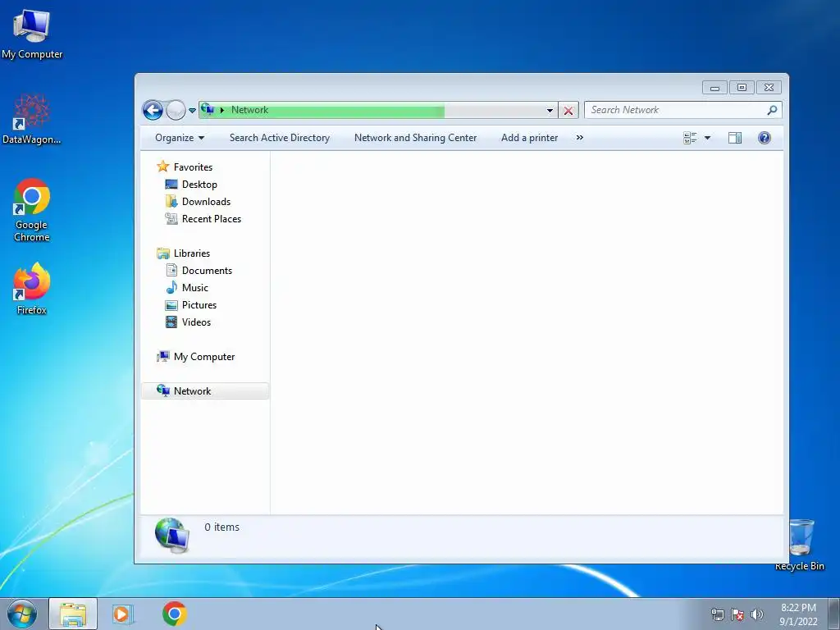Screen dimensions: 840x630
Task: Open DataWagon desktop shortcut
Action: pyautogui.click(x=32, y=118)
